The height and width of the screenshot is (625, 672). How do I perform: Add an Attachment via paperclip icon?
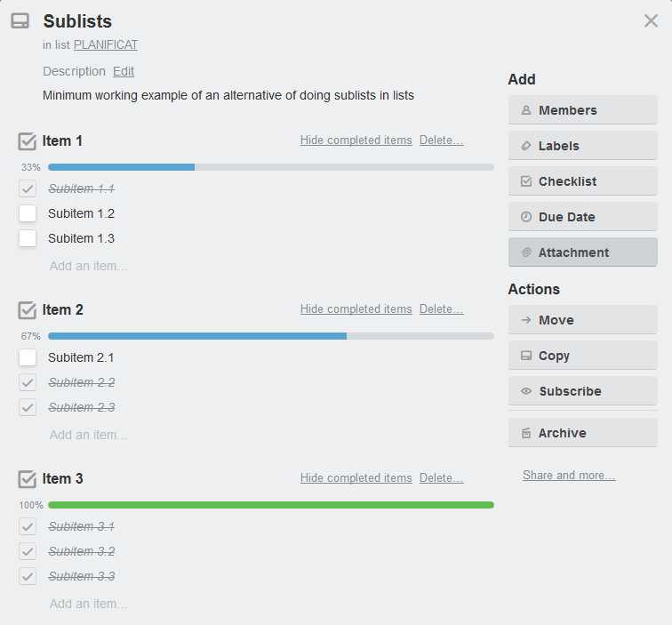coord(526,252)
